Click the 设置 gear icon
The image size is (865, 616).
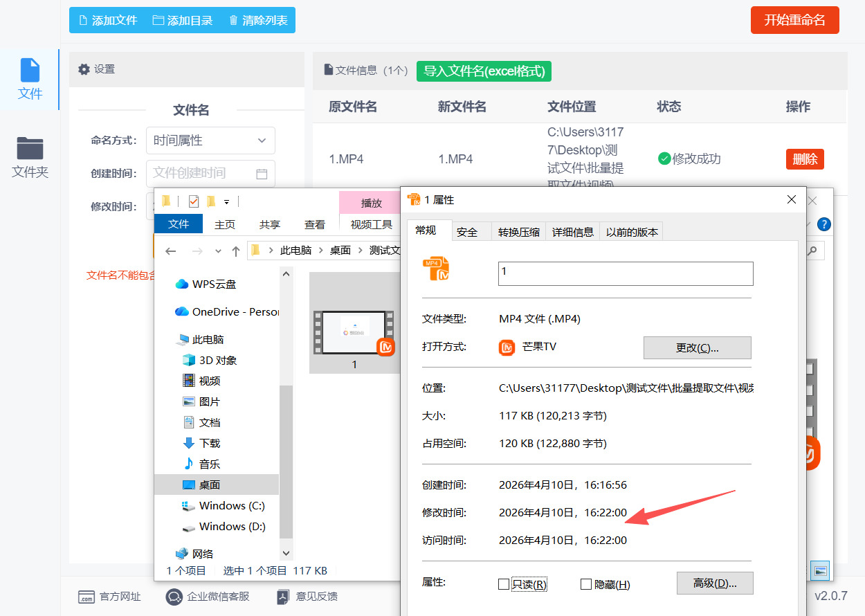(84, 69)
